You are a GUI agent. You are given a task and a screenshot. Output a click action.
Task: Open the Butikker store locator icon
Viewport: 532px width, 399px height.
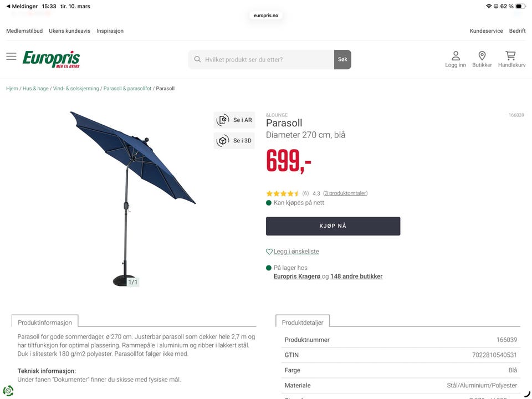(x=482, y=55)
